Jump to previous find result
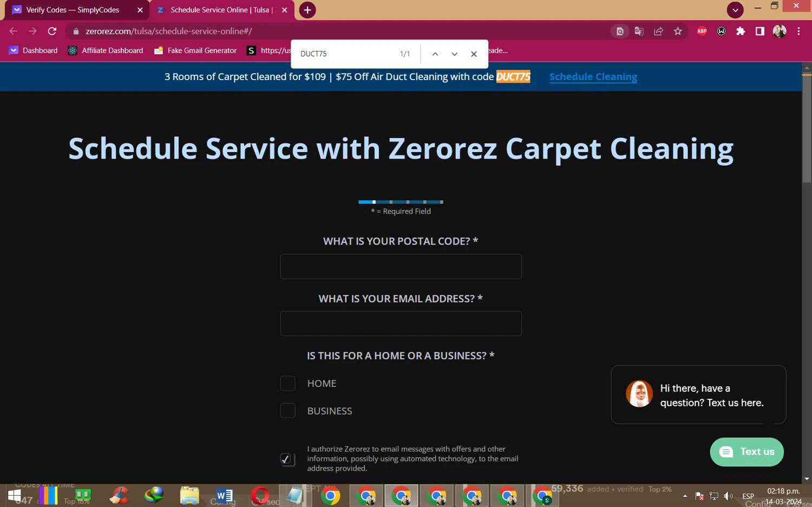Screen dimensions: 812x507 (x=435, y=54)
